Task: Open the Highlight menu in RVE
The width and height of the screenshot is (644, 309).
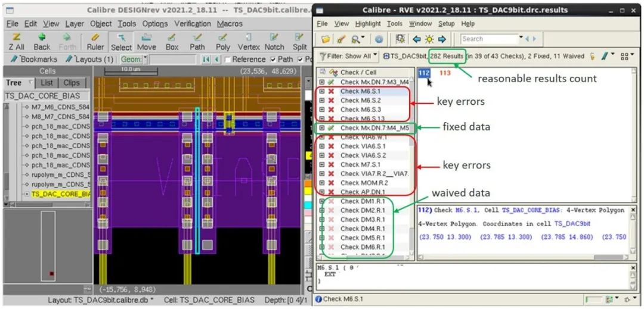Action: (x=368, y=24)
